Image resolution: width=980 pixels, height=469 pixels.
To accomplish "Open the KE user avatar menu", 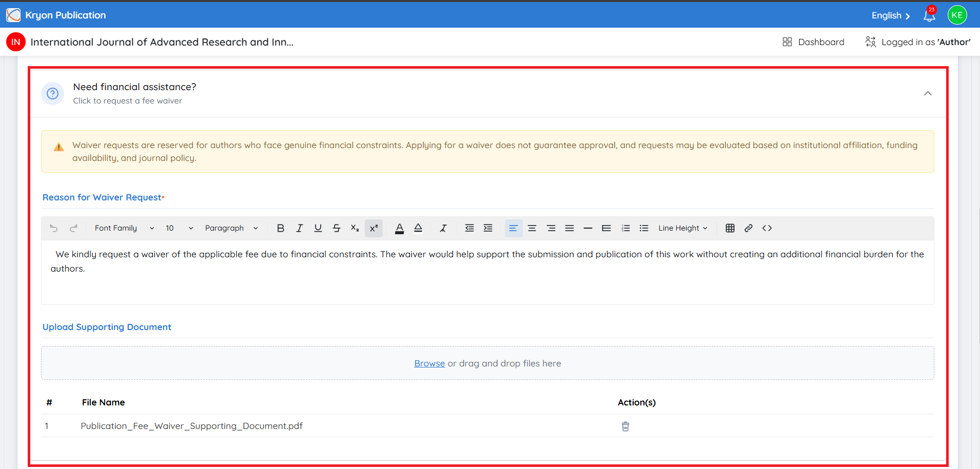I will point(957,15).
